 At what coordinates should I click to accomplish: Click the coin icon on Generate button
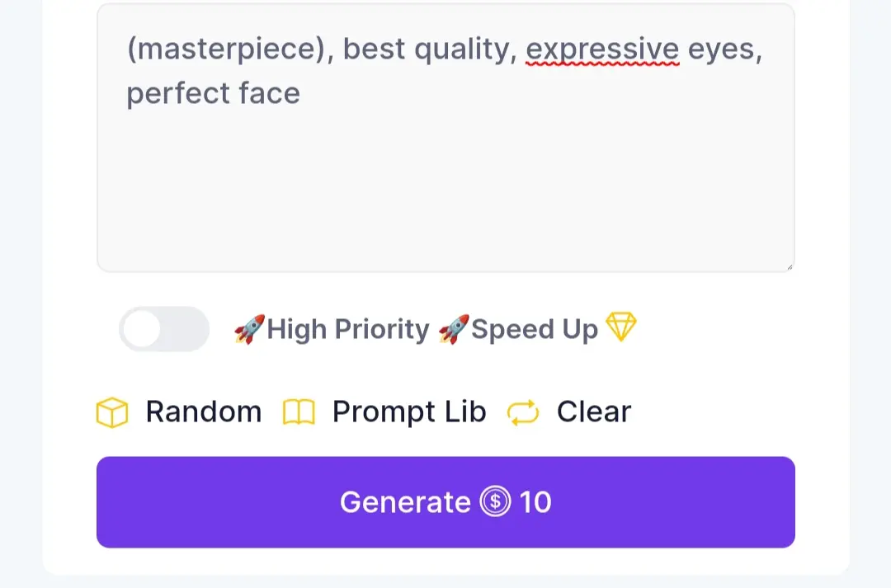[495, 501]
